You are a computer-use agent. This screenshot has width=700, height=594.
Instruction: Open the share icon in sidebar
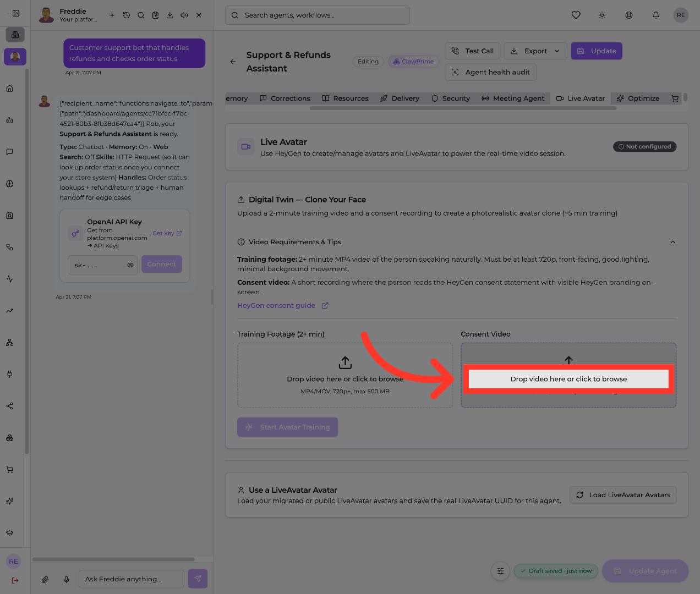coord(9,406)
